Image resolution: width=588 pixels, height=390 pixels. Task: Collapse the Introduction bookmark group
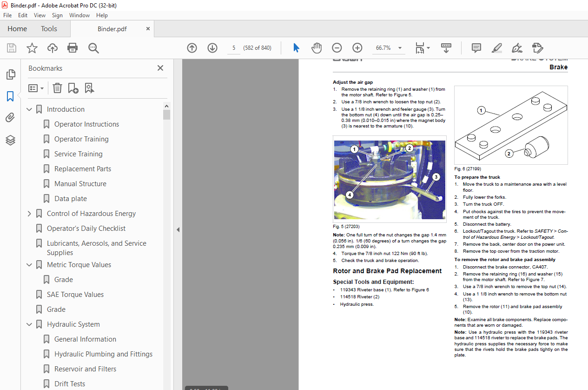(30, 109)
